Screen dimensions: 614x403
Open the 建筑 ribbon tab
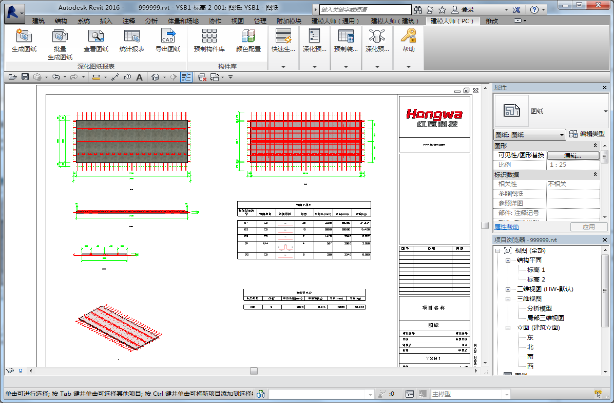(38, 21)
